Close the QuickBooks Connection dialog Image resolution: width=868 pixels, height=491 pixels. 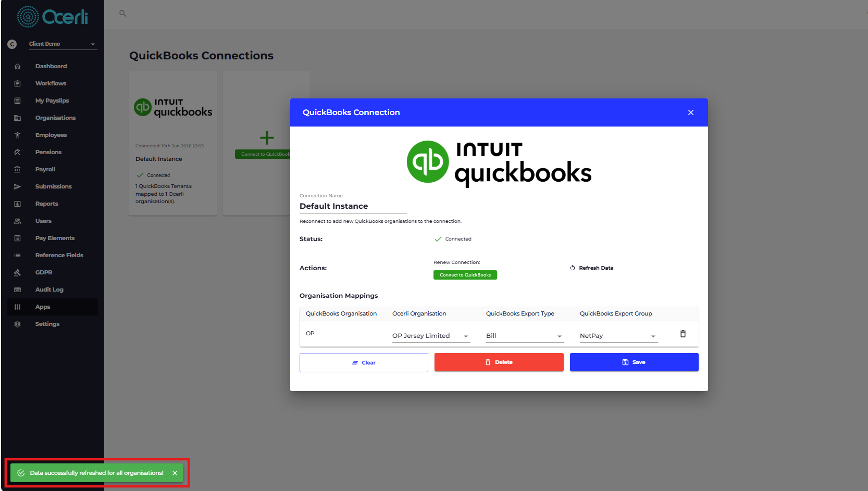pyautogui.click(x=691, y=112)
